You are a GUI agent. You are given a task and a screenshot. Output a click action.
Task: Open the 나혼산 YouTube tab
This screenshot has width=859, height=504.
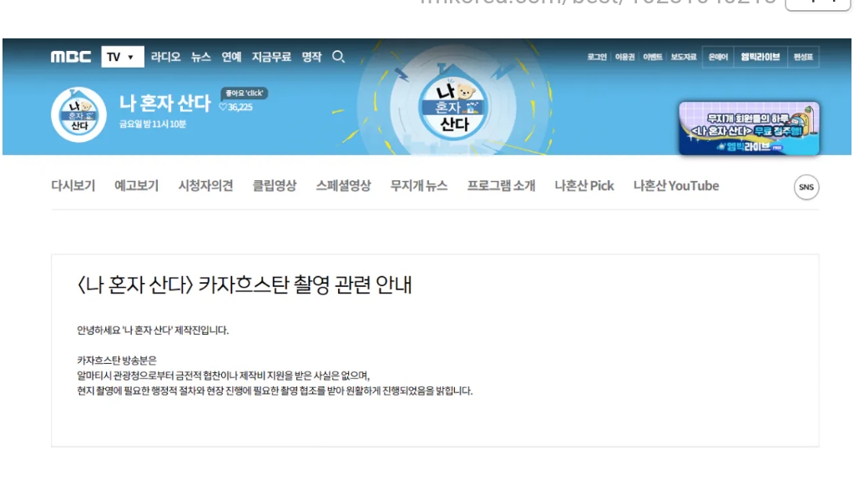click(x=676, y=186)
